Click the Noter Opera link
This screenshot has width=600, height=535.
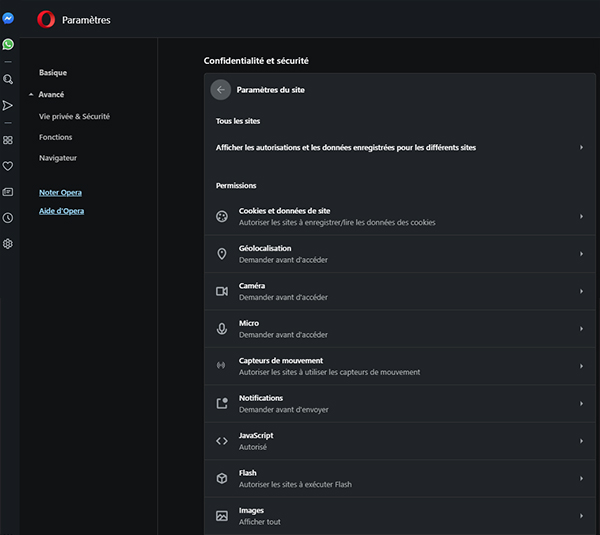[60, 192]
